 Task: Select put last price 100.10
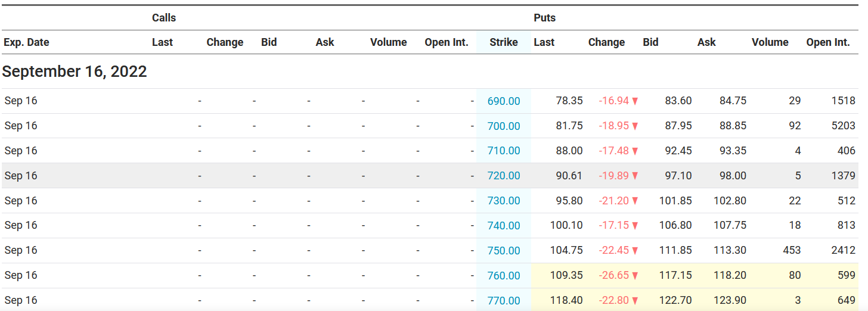click(x=566, y=225)
